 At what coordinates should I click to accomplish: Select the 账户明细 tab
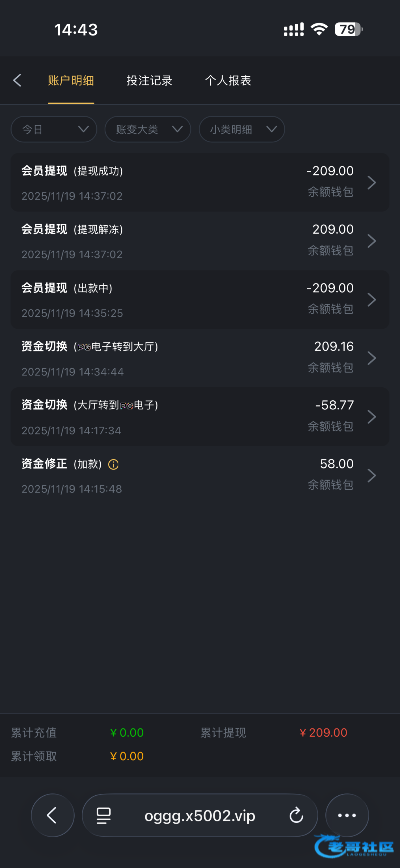(x=71, y=80)
